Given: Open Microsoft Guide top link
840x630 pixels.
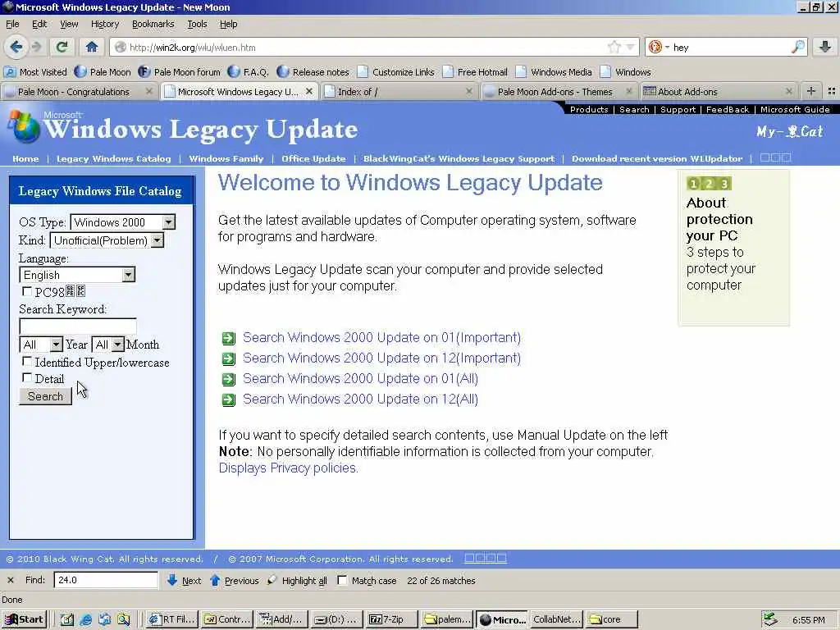Looking at the screenshot, I should [x=795, y=109].
